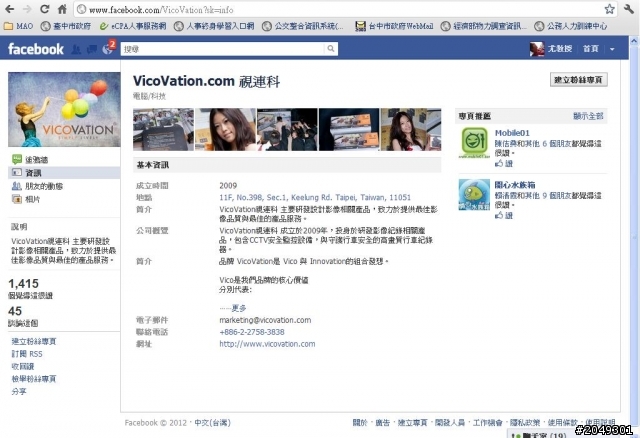This screenshot has height=438, width=640.
Task: Click the email marketing@vicovation.com
Action: [265, 320]
